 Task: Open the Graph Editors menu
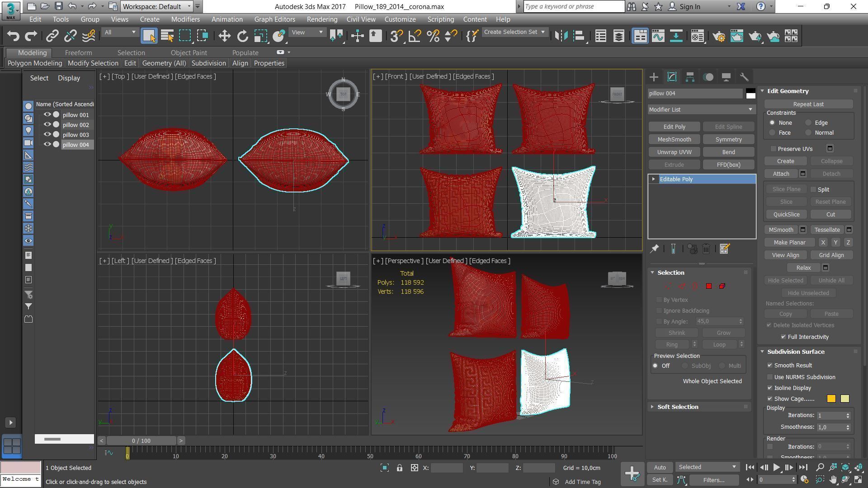(x=274, y=19)
